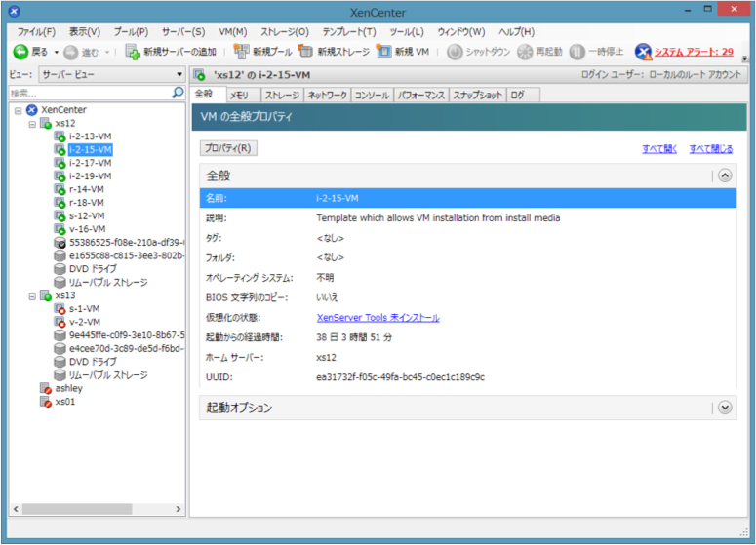Click the 55386525 default storage icon
The height and width of the screenshot is (545, 756).
(60, 243)
